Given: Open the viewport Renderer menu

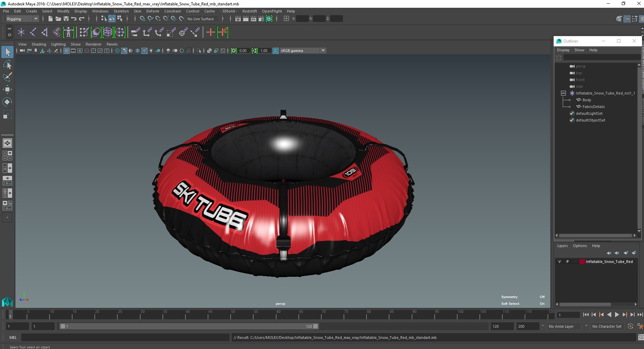Looking at the screenshot, I should pos(93,44).
